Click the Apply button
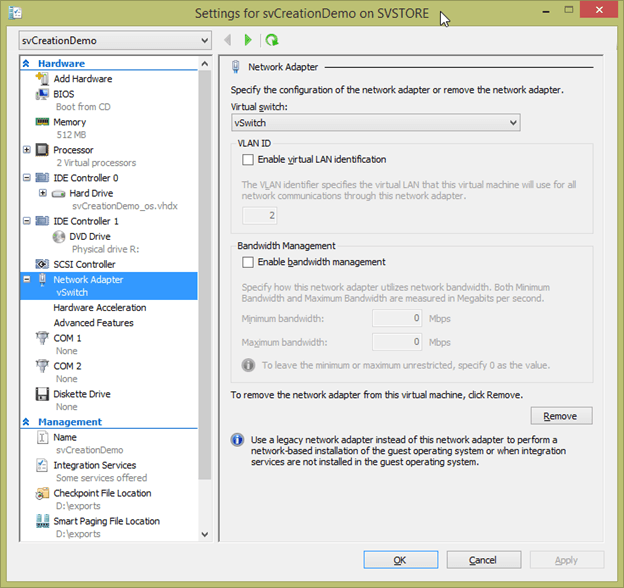624x588 pixels. pos(567,560)
